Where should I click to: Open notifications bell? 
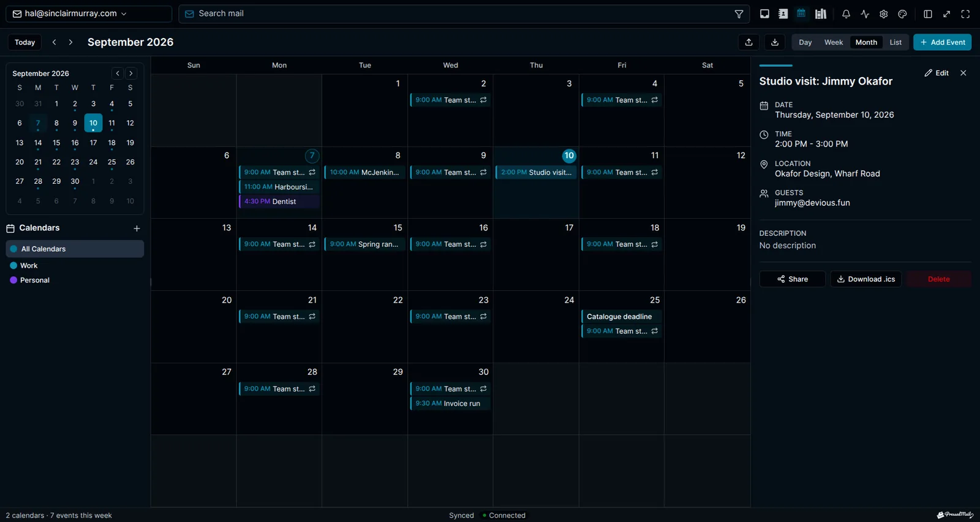846,14
